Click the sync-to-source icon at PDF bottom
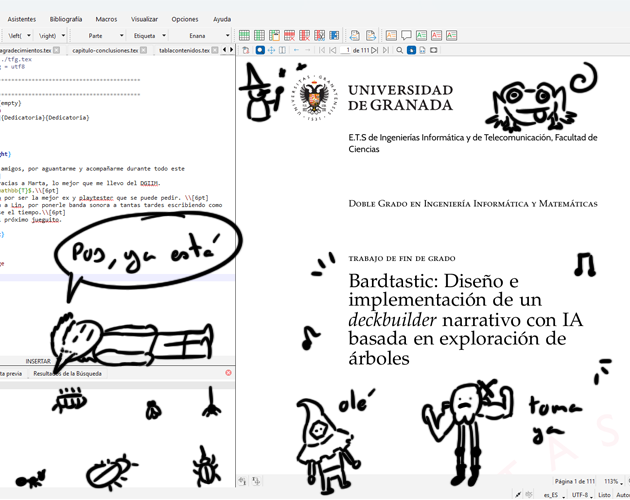The height and width of the screenshot is (500, 630). 256,480
